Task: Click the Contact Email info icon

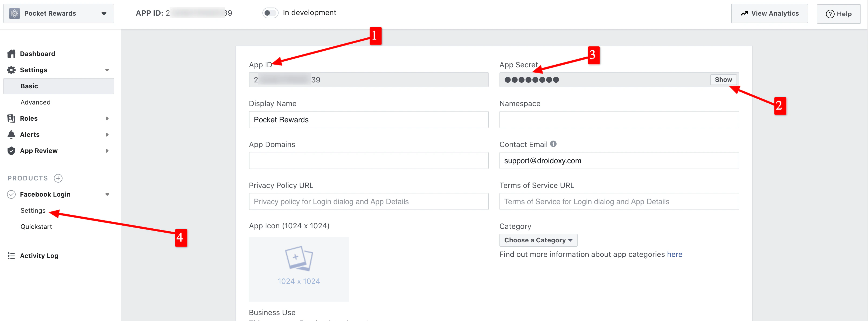Action: (553, 144)
